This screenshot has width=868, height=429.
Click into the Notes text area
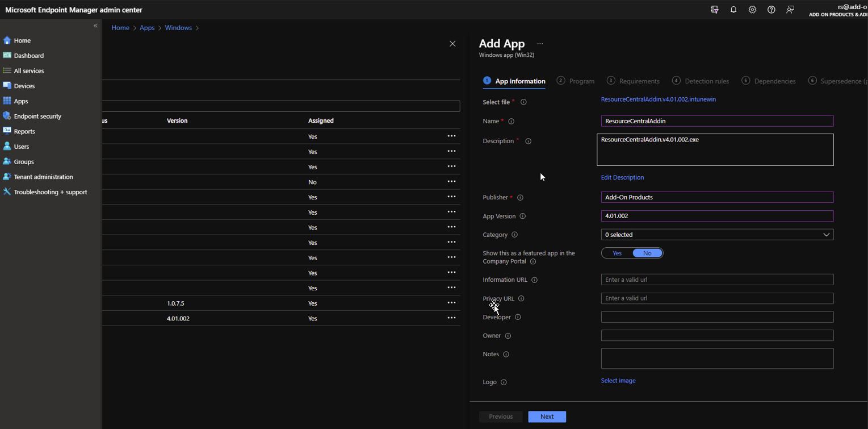pos(717,359)
